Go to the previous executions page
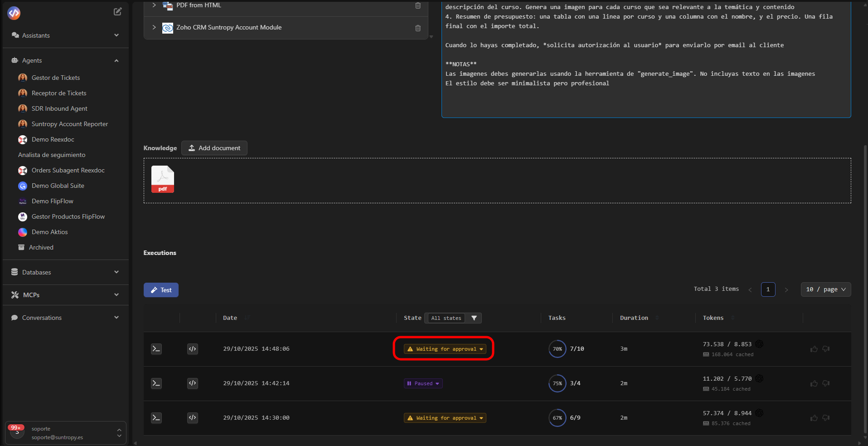Image resolution: width=868 pixels, height=446 pixels. (x=750, y=290)
